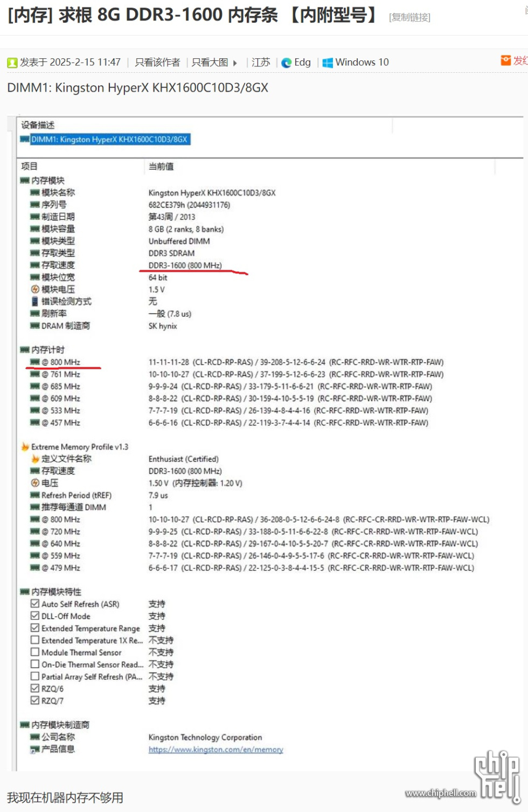
Task: Click the 内存计时 group icon
Action: [25, 350]
